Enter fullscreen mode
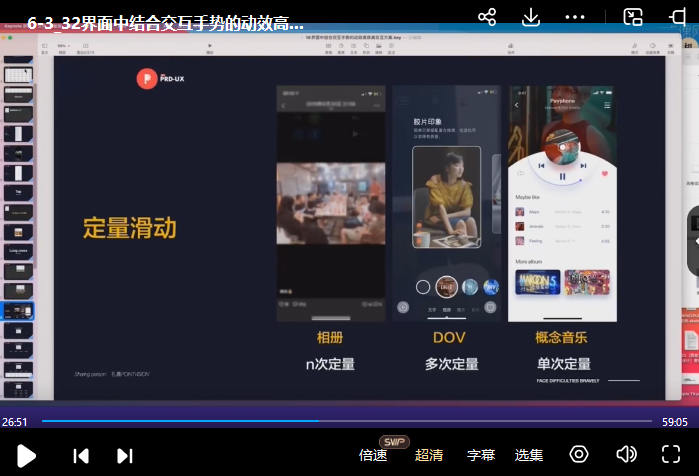This screenshot has width=699, height=476. pos(672,455)
